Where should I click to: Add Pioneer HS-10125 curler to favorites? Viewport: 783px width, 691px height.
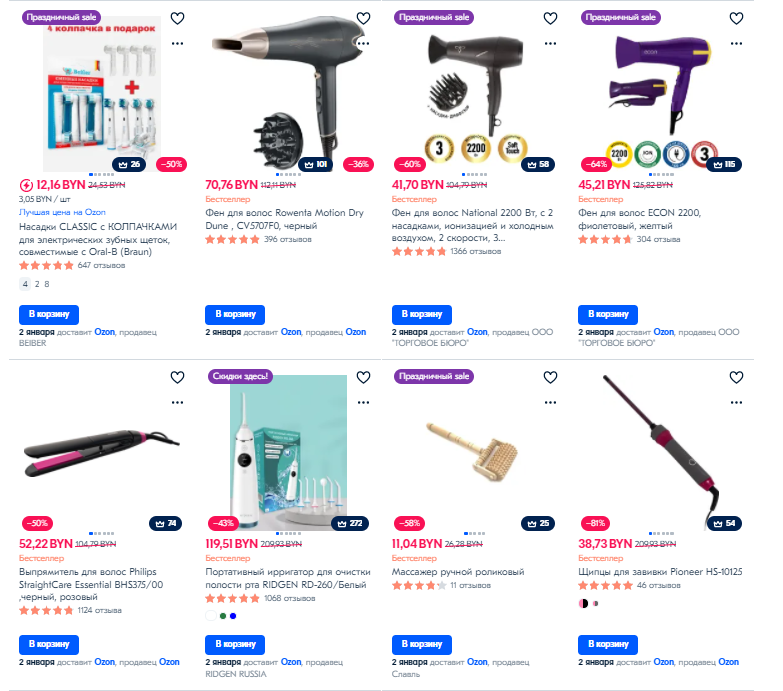(737, 377)
